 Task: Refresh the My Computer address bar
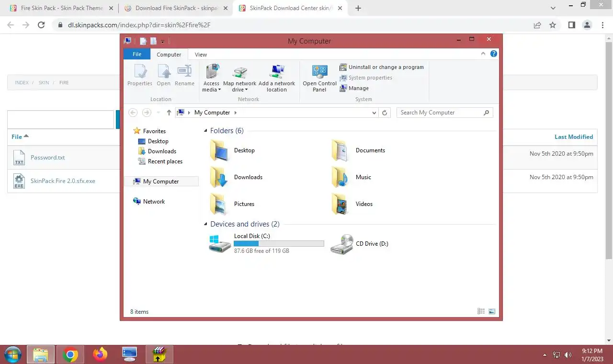tap(385, 113)
